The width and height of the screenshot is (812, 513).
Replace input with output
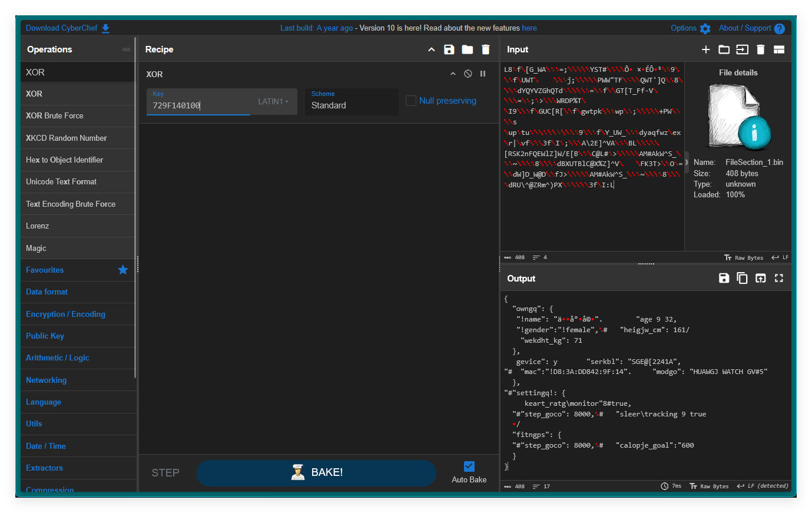pos(761,278)
